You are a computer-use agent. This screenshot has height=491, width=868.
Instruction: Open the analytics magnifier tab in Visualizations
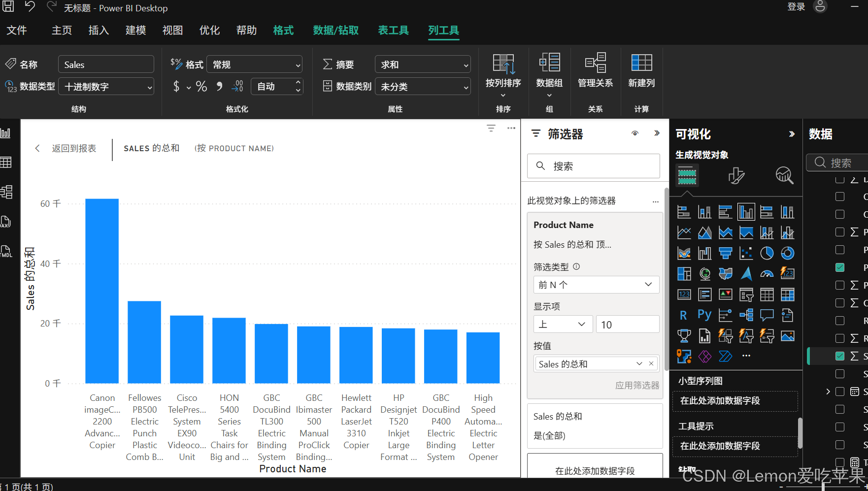click(784, 175)
